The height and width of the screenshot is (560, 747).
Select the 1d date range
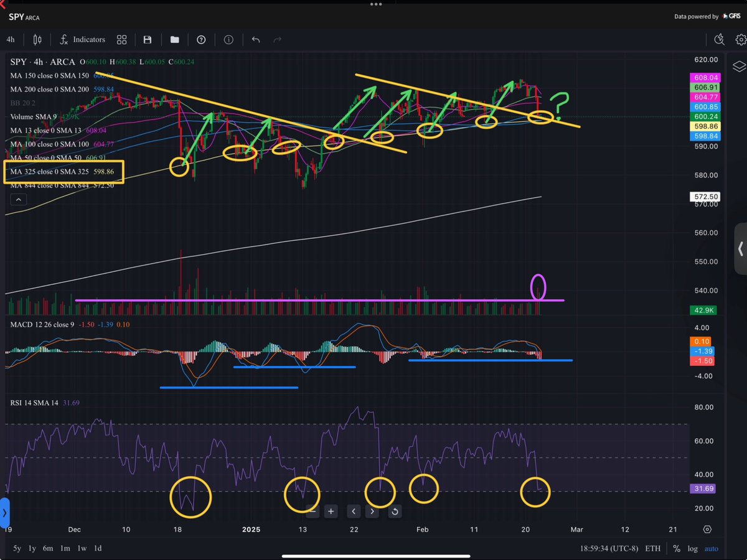click(98, 548)
